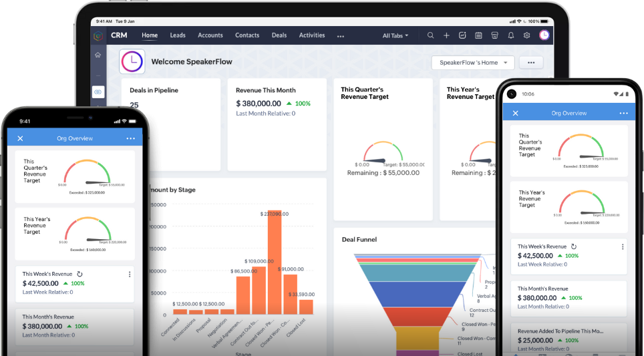Click This Month's Revenue card on left phone

(75, 327)
